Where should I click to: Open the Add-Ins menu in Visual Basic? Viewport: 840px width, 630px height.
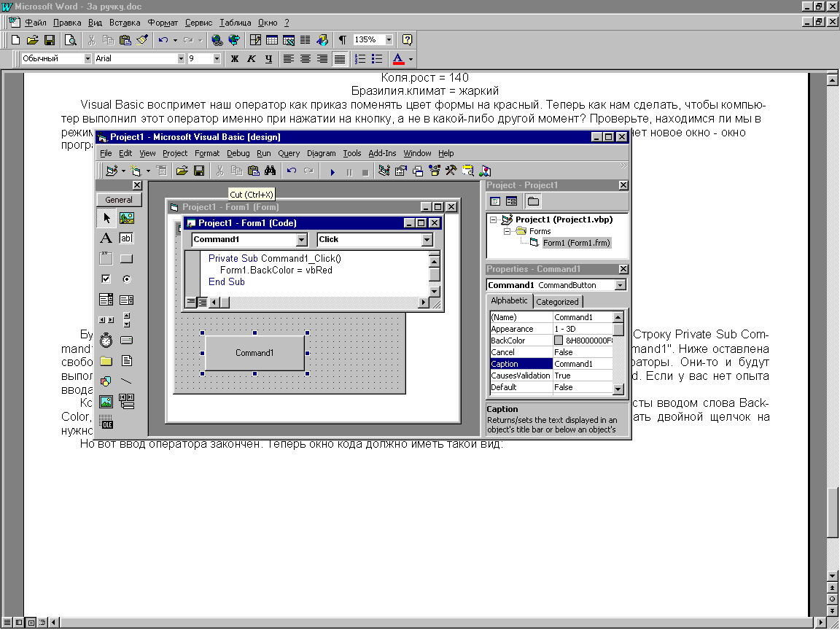[382, 153]
